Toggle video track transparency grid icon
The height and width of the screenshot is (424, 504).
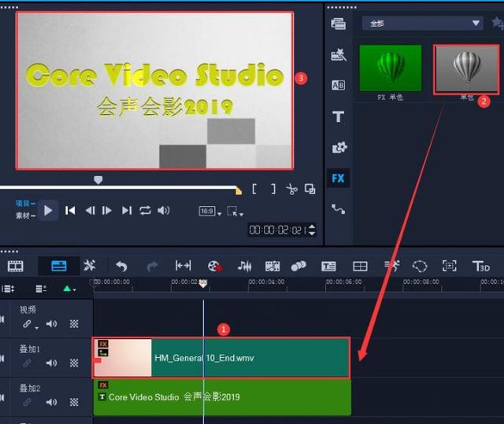pos(74,323)
